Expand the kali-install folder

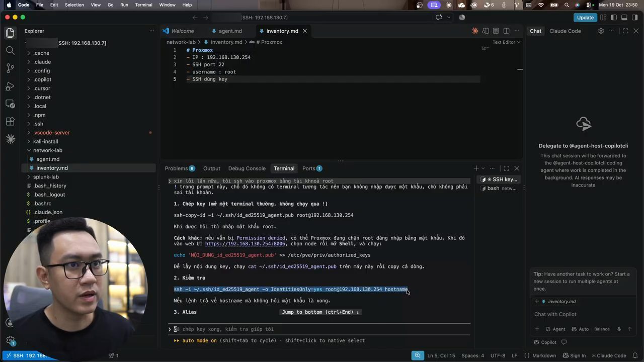point(46,141)
